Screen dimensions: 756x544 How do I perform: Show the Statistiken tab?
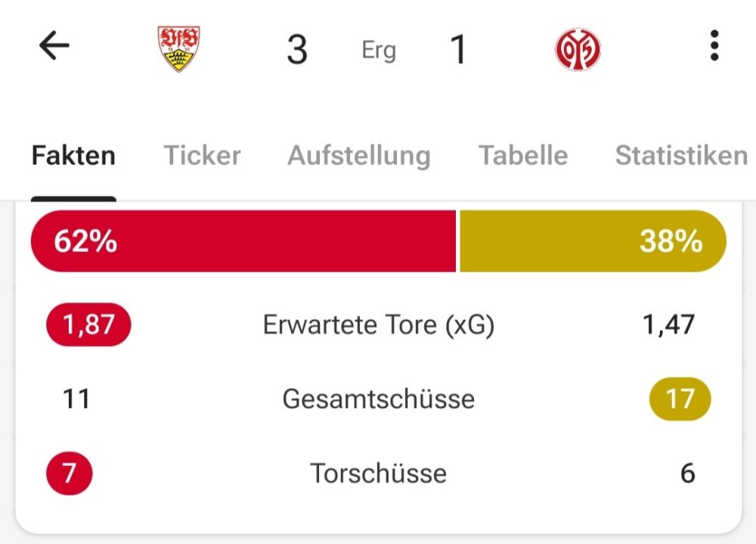pos(680,155)
